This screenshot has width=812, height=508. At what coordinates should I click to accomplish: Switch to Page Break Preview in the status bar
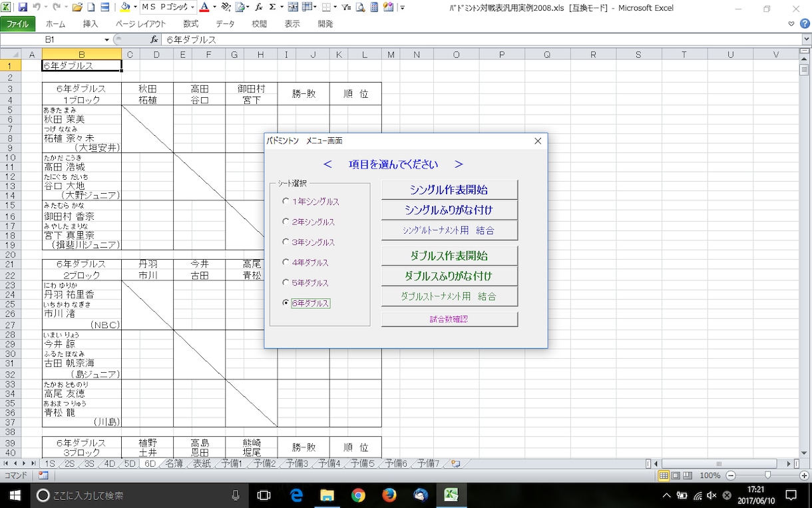687,475
